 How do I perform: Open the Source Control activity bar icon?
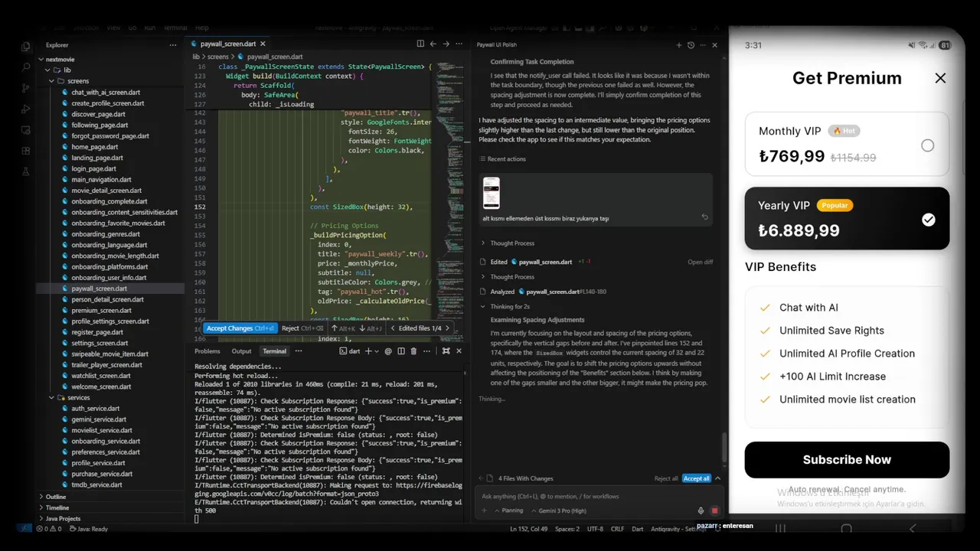[25, 88]
